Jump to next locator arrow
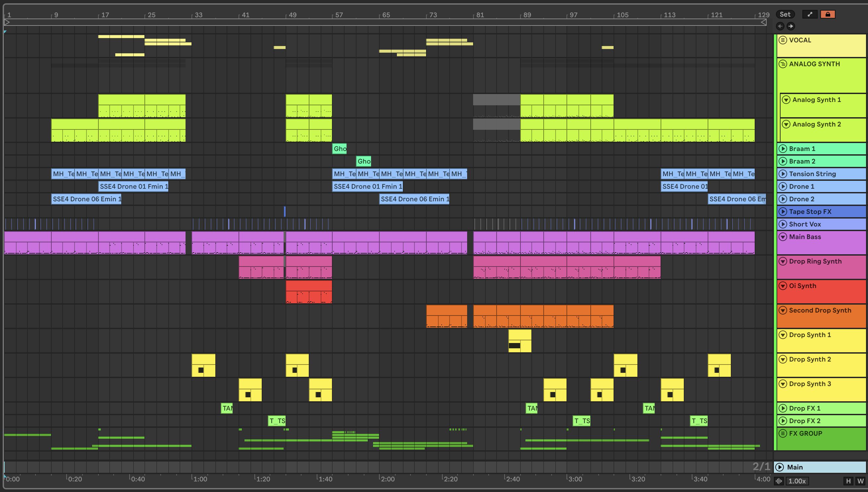 tap(790, 26)
